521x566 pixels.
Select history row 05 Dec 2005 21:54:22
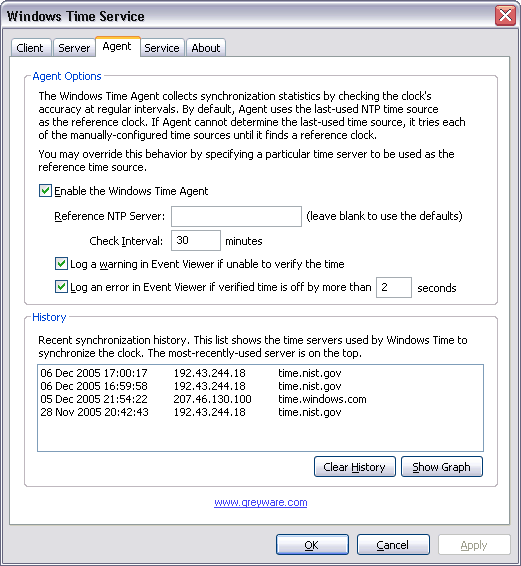click(260, 399)
